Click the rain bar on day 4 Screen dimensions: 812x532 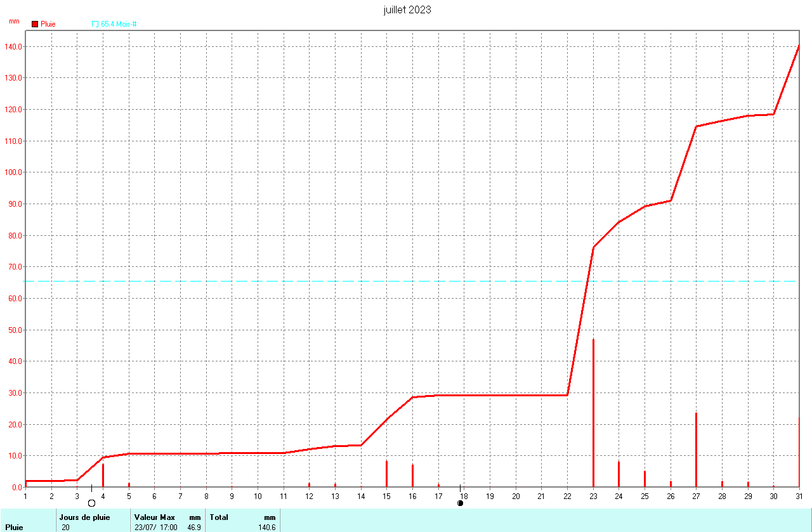click(103, 475)
